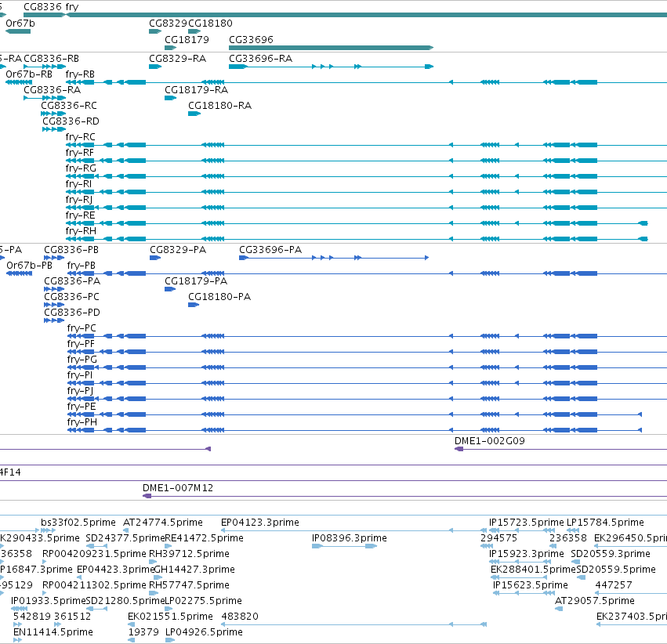Click the DME1-007M12 clone label
667x644 pixels.
(178, 488)
